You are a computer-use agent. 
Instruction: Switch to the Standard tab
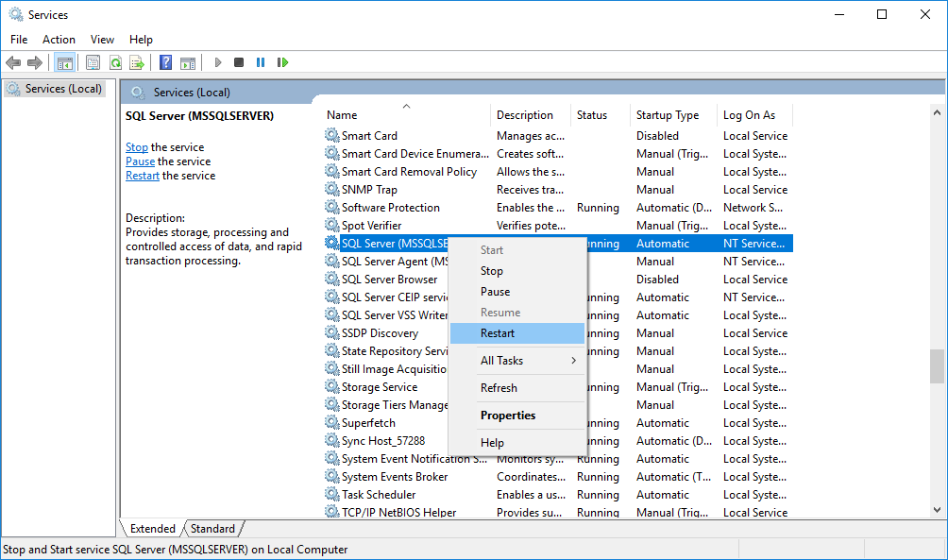pyautogui.click(x=212, y=529)
